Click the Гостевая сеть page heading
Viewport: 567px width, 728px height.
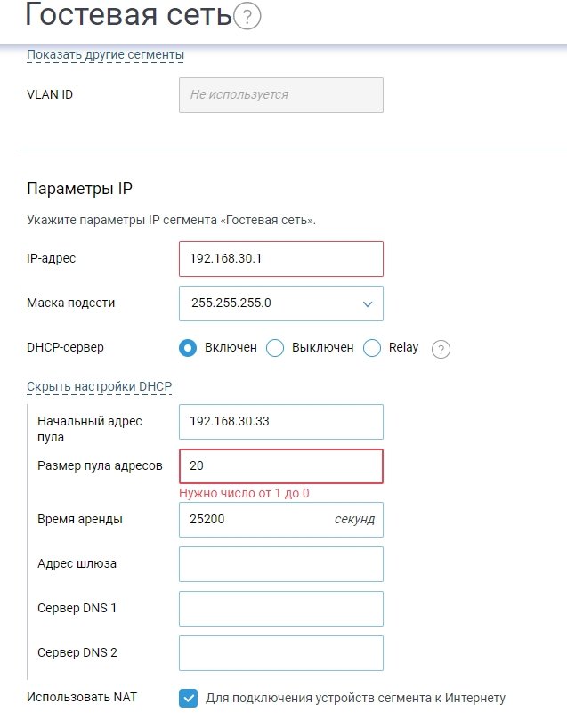point(129,15)
